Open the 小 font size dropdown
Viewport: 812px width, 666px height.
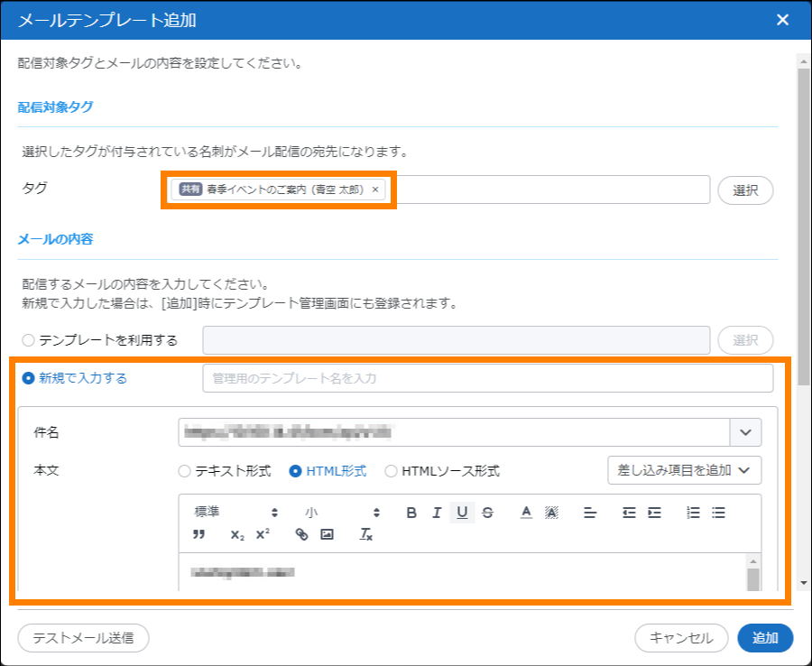tap(343, 513)
